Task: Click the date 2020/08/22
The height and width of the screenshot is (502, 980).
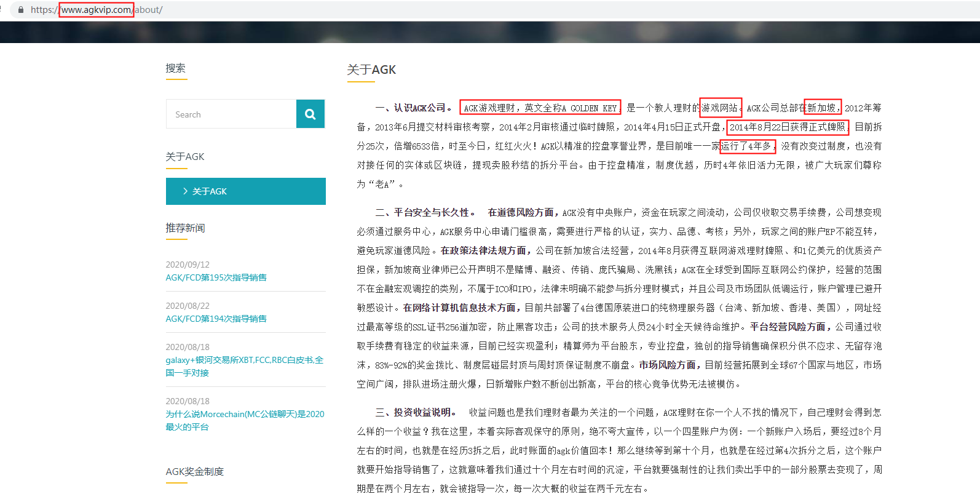Action: click(x=188, y=306)
